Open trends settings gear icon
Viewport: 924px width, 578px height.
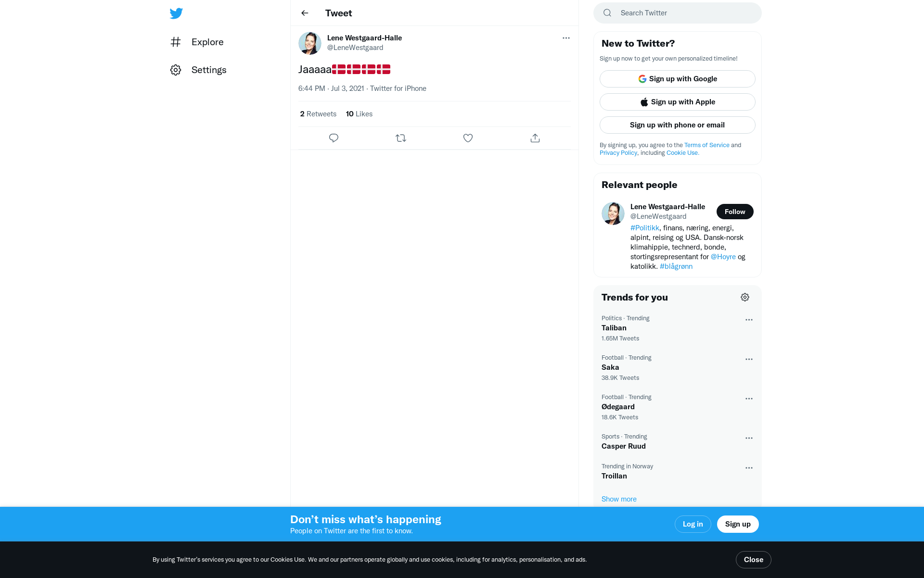(745, 297)
